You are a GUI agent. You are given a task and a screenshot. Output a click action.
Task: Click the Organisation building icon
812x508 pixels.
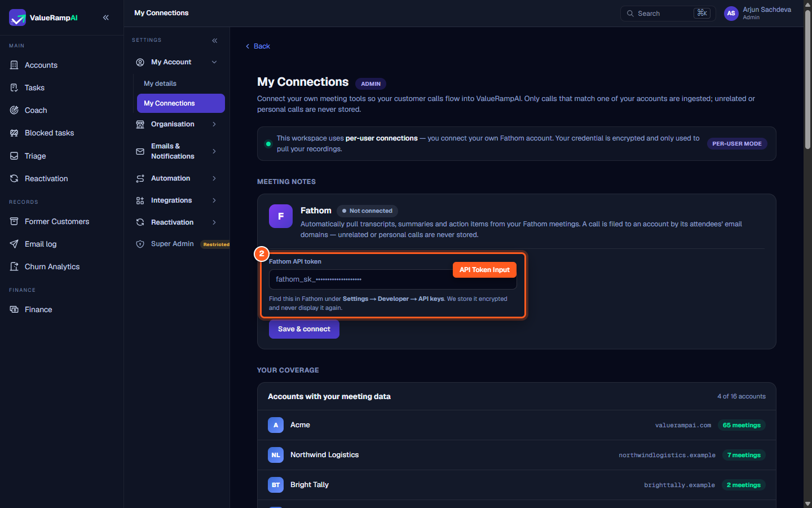(140, 124)
